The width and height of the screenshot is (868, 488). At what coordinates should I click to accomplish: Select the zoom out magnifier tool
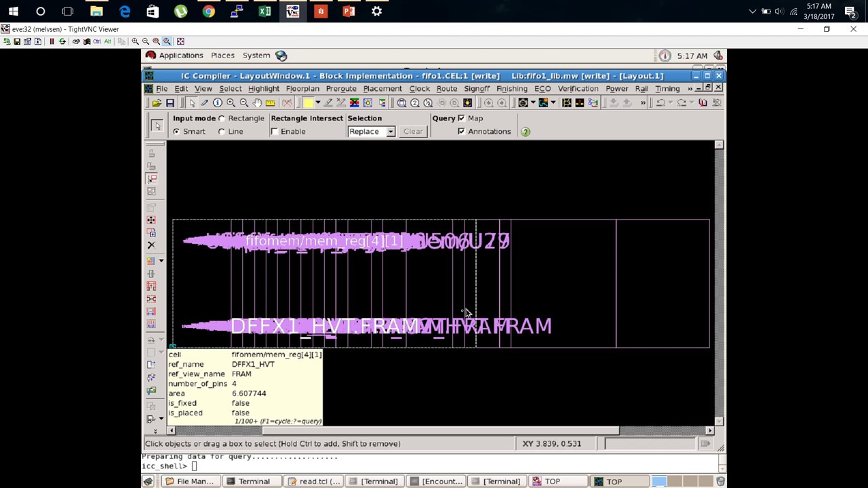pos(244,102)
